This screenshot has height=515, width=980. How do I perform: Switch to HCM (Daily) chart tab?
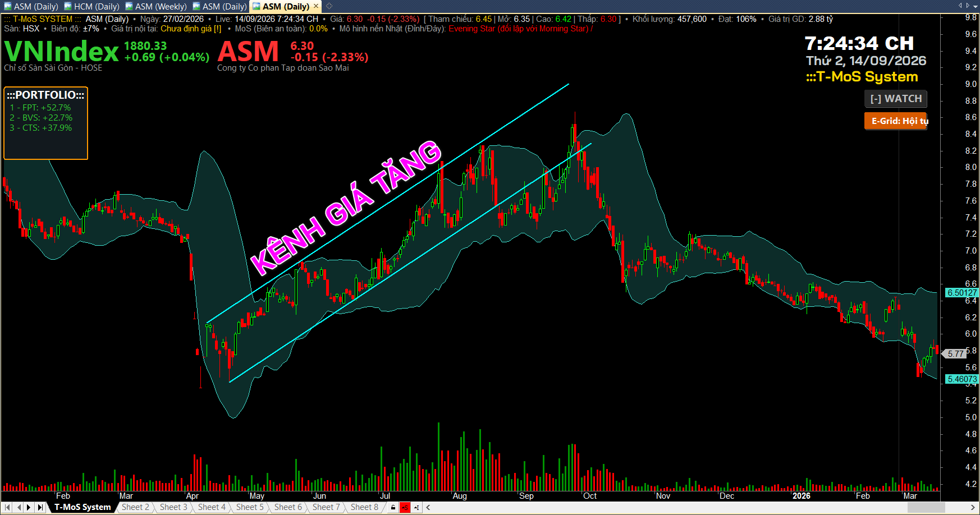pyautogui.click(x=91, y=7)
